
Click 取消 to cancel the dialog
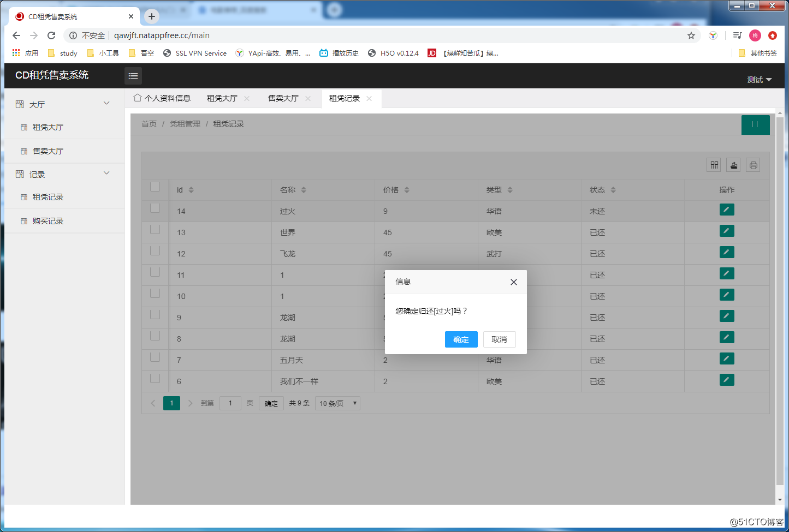tap(500, 339)
